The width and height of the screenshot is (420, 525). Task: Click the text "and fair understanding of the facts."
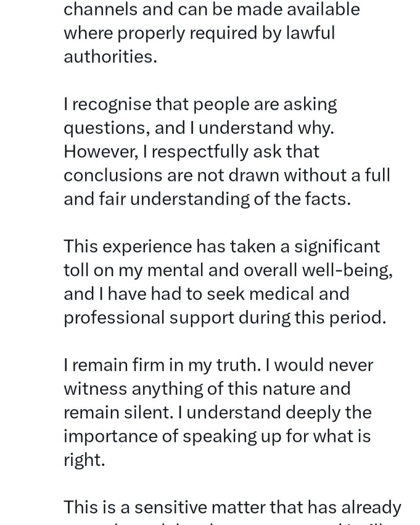tap(207, 198)
